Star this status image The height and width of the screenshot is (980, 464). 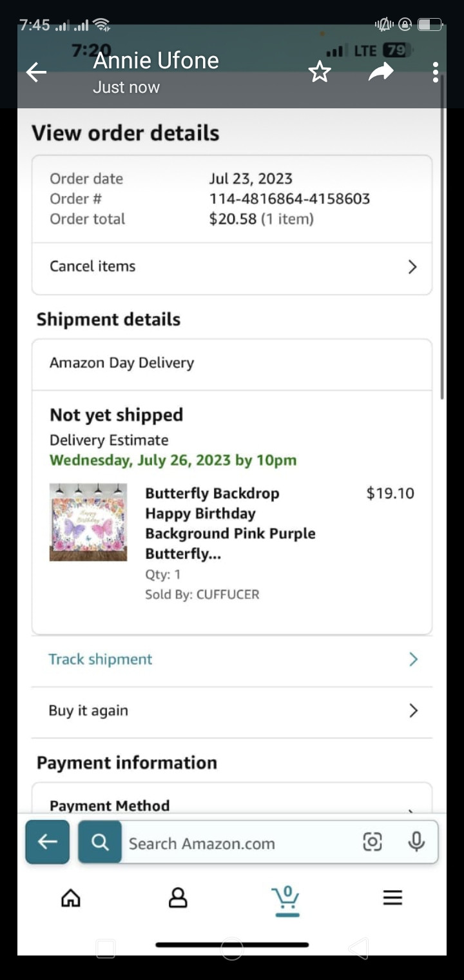point(320,72)
